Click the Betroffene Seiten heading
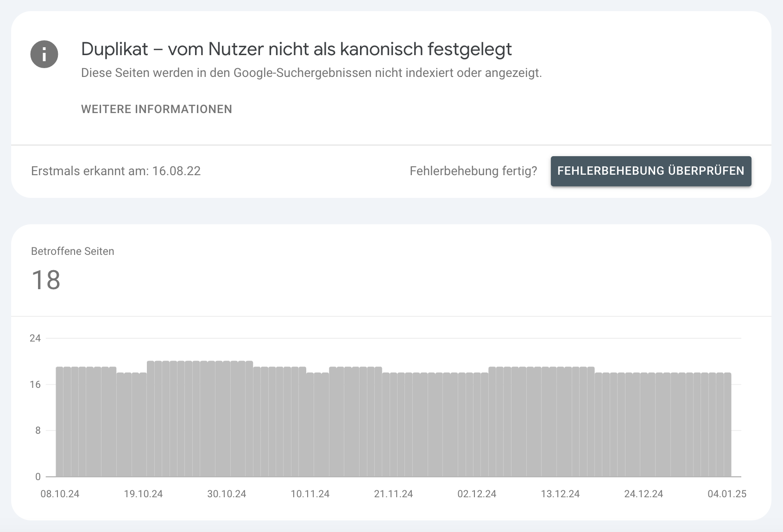 coord(72,251)
